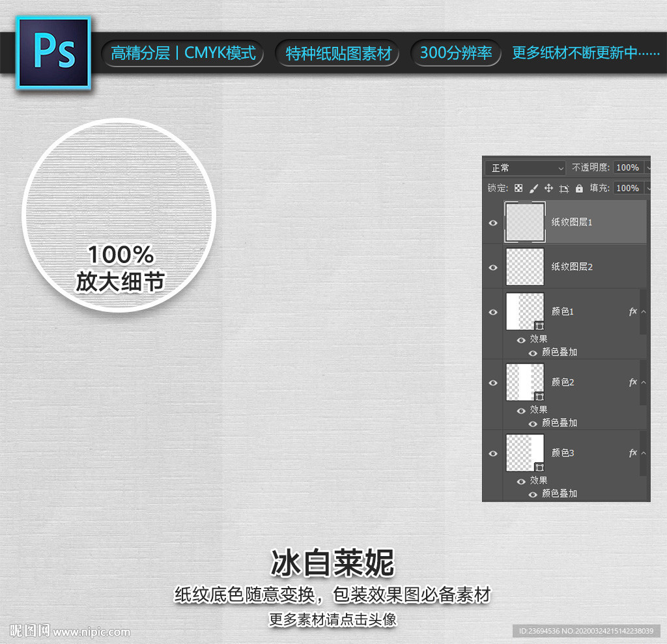
Task: Open the www.nipic.com watermark link
Action: pos(92,632)
